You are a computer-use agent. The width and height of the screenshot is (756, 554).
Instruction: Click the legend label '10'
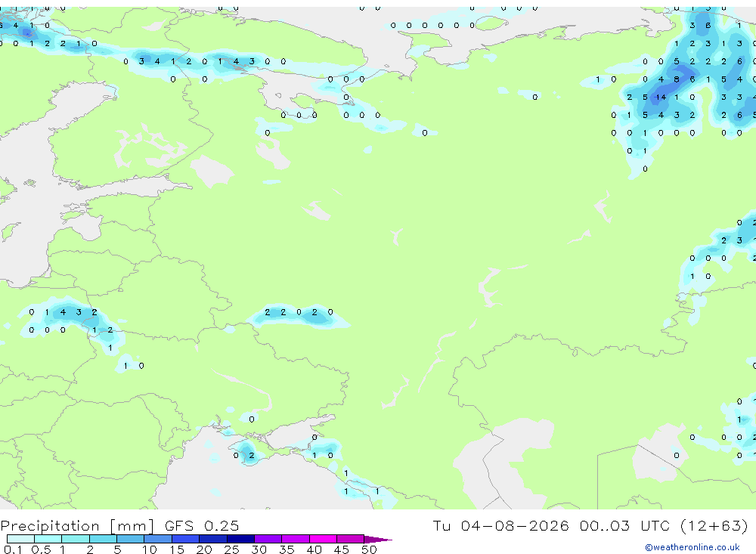tap(150, 549)
